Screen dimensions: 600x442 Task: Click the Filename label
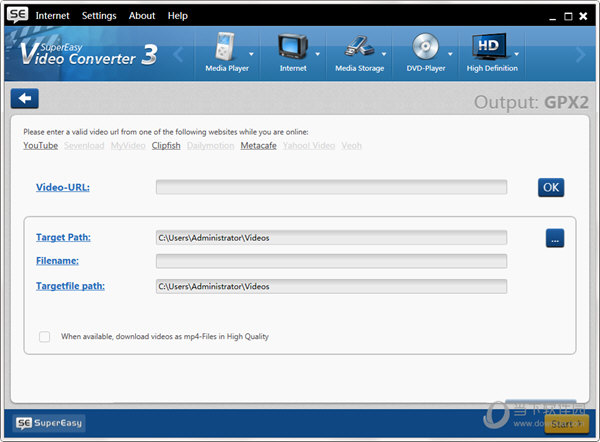click(x=57, y=261)
